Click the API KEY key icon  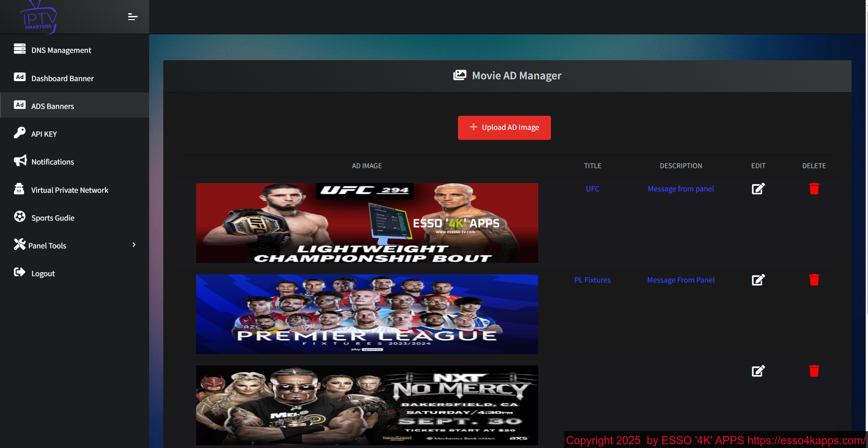tap(20, 133)
